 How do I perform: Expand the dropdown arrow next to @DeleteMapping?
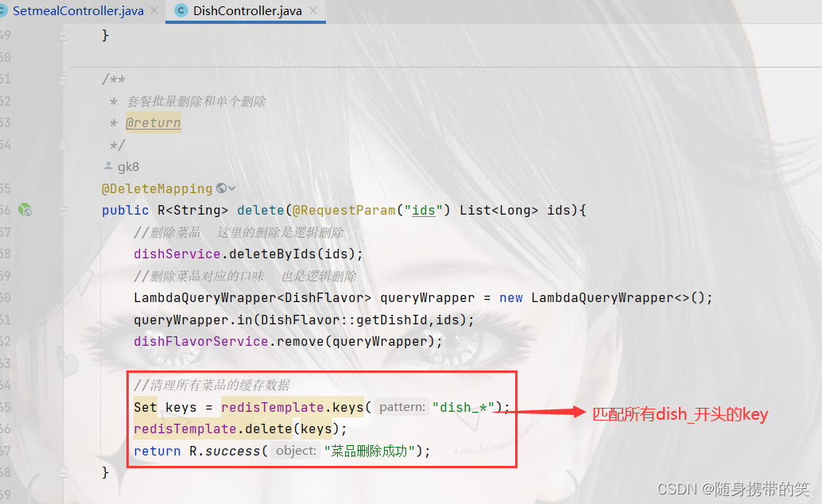231,188
